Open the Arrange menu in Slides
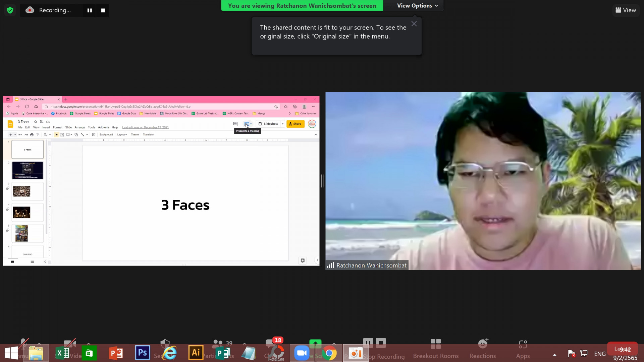 pyautogui.click(x=80, y=127)
